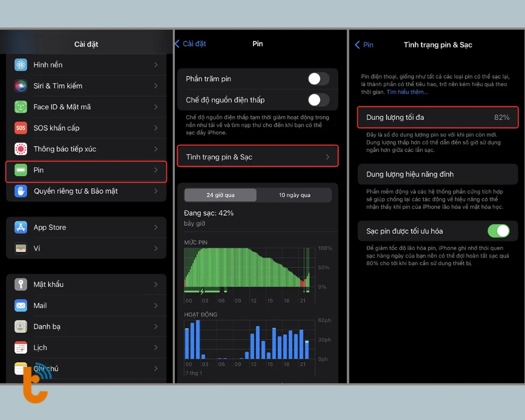This screenshot has height=420, width=525.
Task: Open the Tìm hiểu thêm link
Action: tap(407, 92)
